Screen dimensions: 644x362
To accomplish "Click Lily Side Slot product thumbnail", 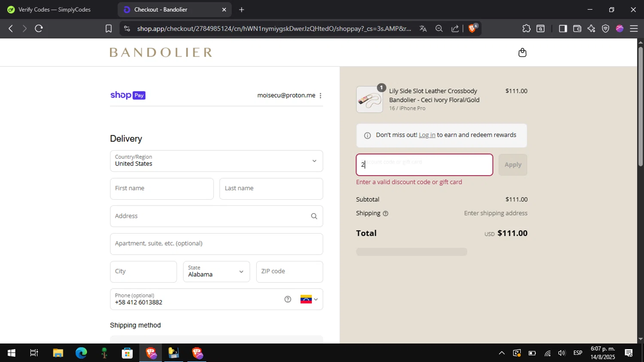I will (x=370, y=100).
